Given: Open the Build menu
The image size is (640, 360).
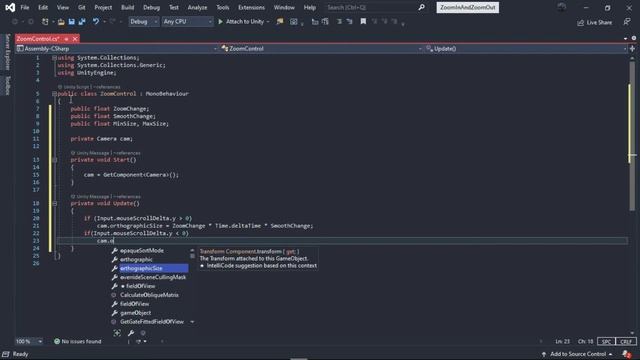Looking at the screenshot, I should coord(127,7).
